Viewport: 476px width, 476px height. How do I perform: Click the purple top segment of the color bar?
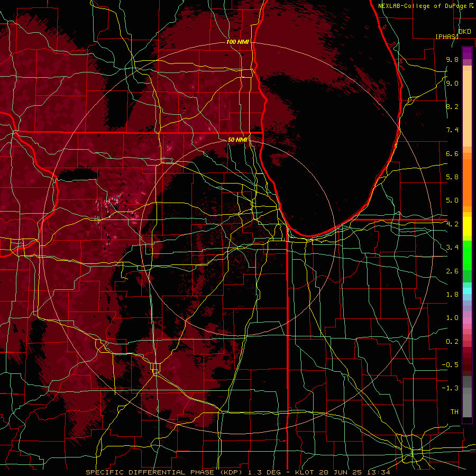[467, 53]
